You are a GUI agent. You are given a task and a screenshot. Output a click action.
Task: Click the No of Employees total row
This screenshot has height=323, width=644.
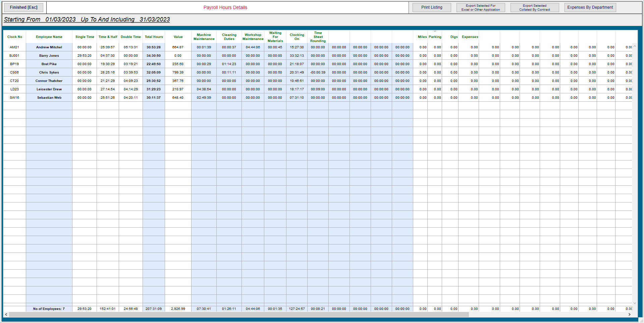tap(49, 309)
